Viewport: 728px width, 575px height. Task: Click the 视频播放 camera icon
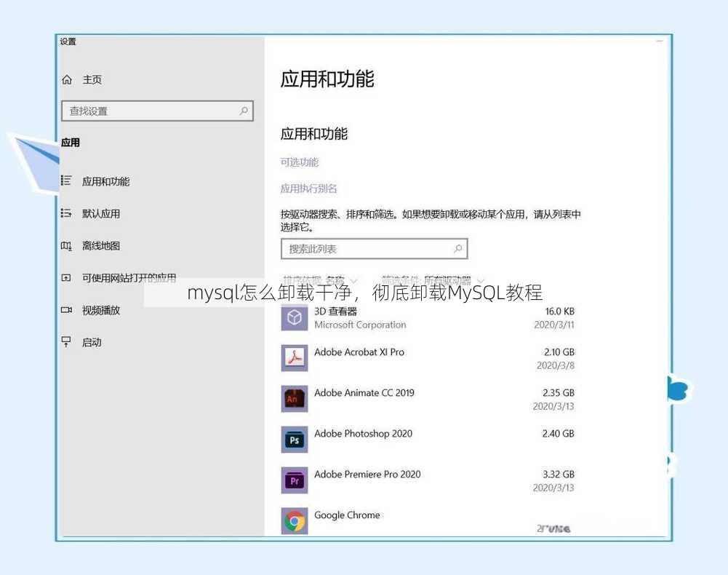(x=66, y=309)
